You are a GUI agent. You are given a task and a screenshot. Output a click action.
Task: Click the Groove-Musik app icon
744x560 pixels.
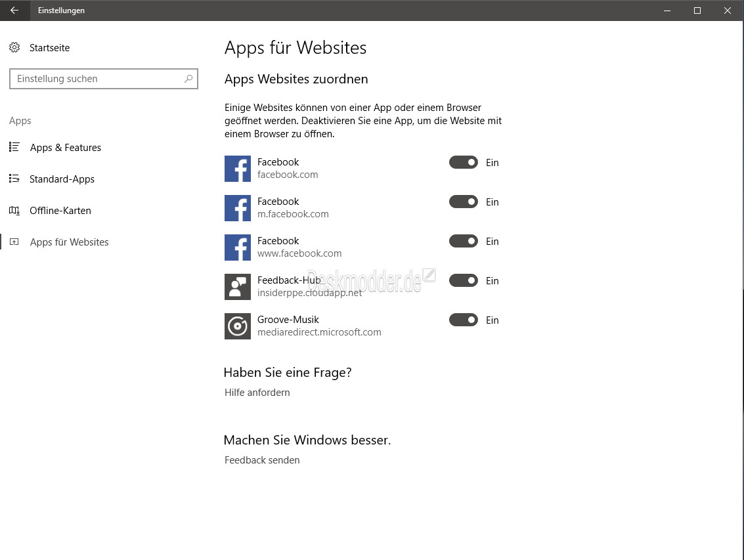(237, 326)
